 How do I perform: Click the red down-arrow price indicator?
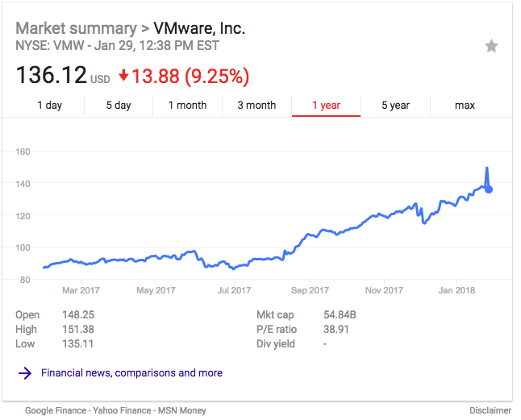(123, 76)
